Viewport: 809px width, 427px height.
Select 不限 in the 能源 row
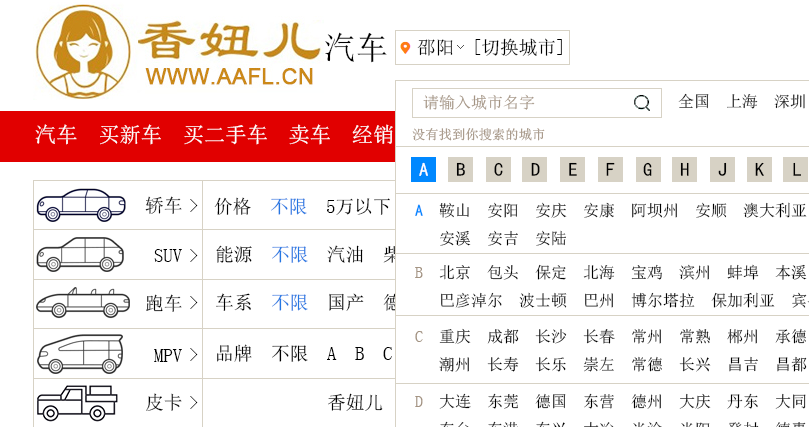click(289, 255)
